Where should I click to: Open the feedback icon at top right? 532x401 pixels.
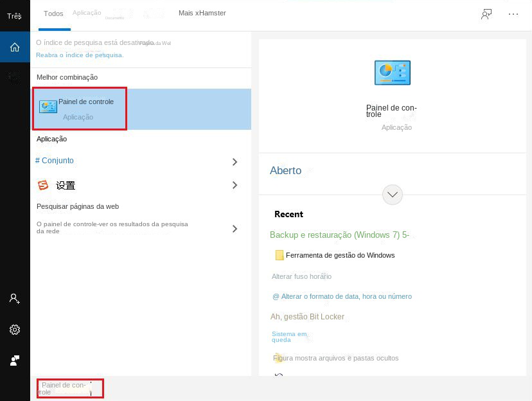click(x=486, y=14)
